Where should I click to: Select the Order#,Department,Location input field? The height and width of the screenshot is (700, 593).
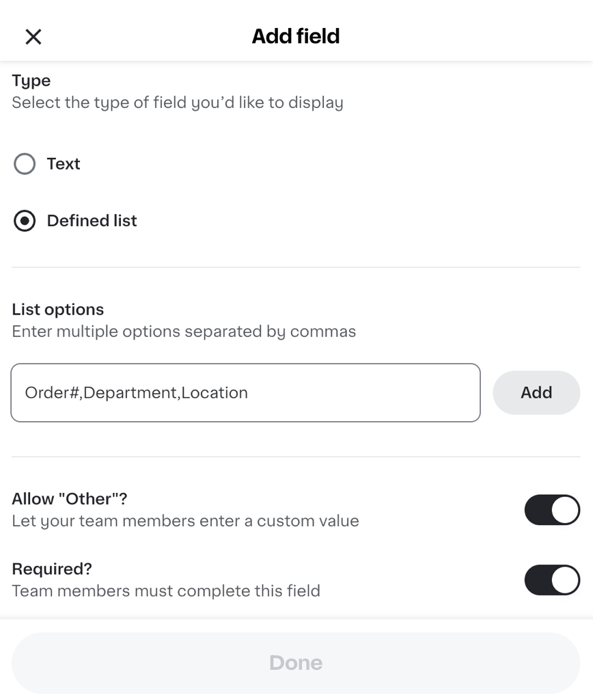245,392
